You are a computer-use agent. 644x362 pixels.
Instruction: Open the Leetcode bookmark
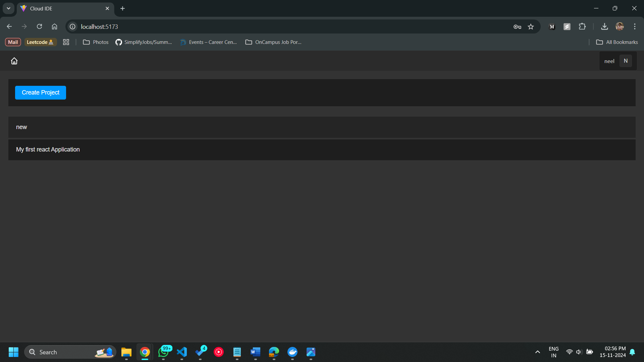[40, 42]
